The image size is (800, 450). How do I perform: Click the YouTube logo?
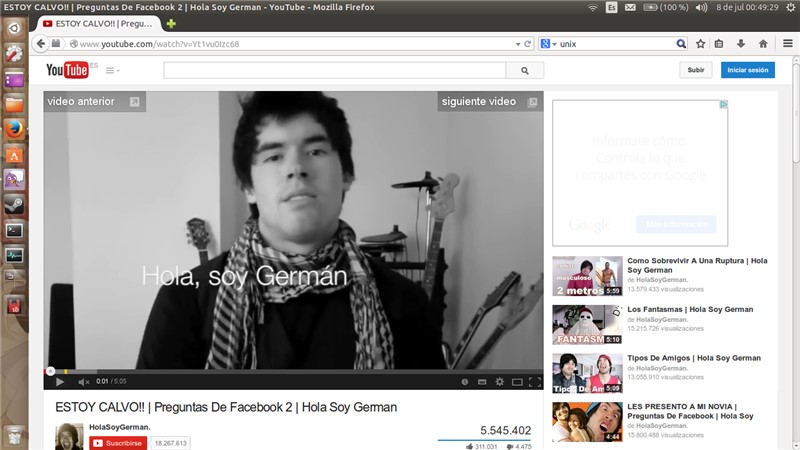[x=67, y=70]
